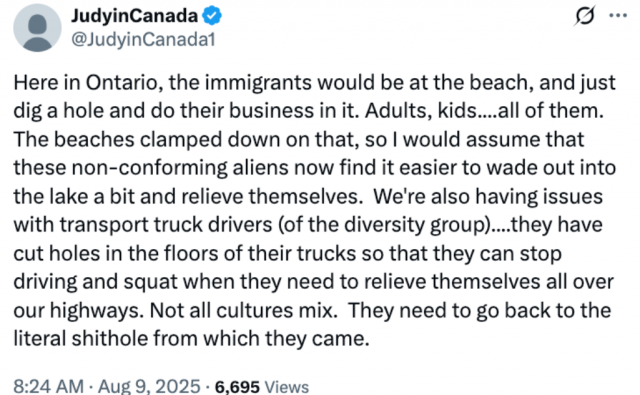Open the gray default profile avatar
The height and width of the screenshot is (395, 640).
coord(37,28)
